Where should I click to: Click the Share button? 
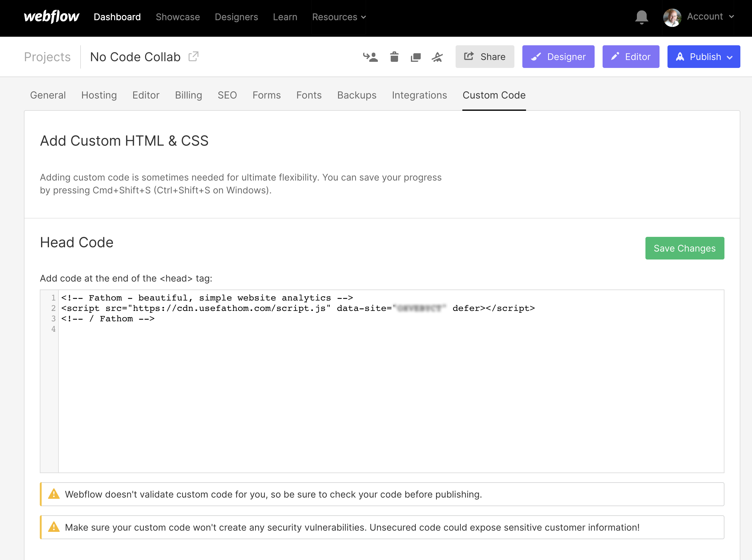coord(484,57)
